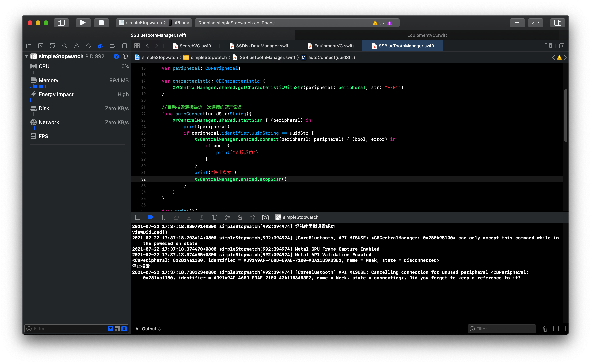Click the Run/Play button in toolbar
Image resolution: width=591 pixels, height=364 pixels.
(83, 23)
